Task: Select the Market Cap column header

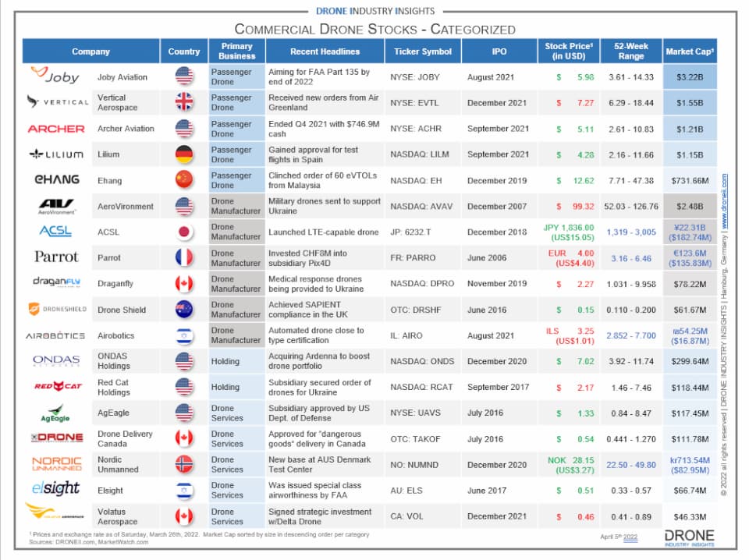Action: click(x=689, y=51)
